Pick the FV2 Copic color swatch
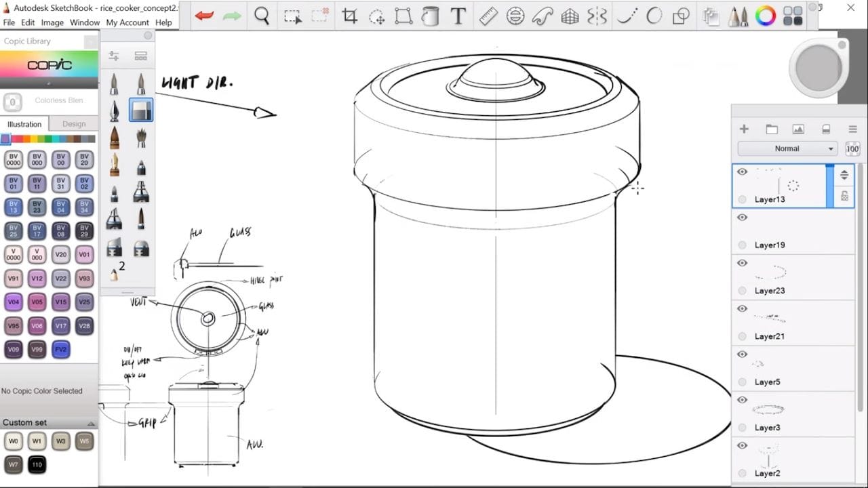Screen dimensions: 868x488 61,350
